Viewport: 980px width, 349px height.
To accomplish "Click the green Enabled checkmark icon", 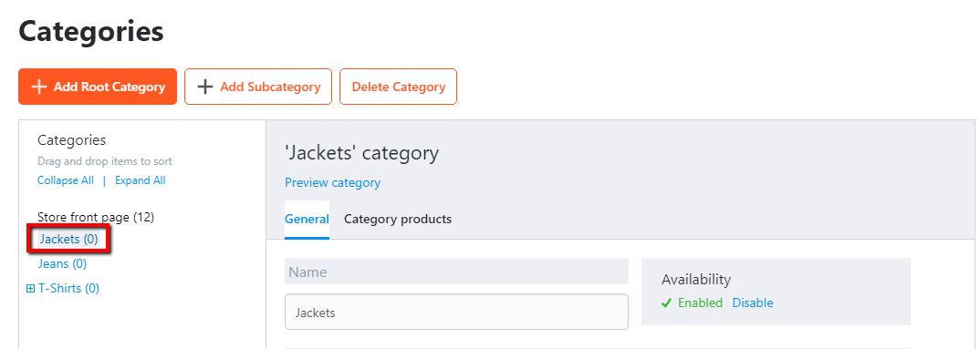I will coord(667,303).
